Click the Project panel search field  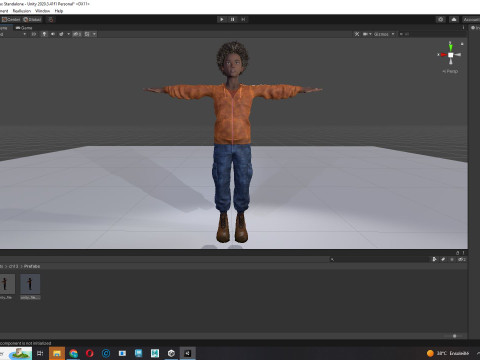click(x=379, y=259)
